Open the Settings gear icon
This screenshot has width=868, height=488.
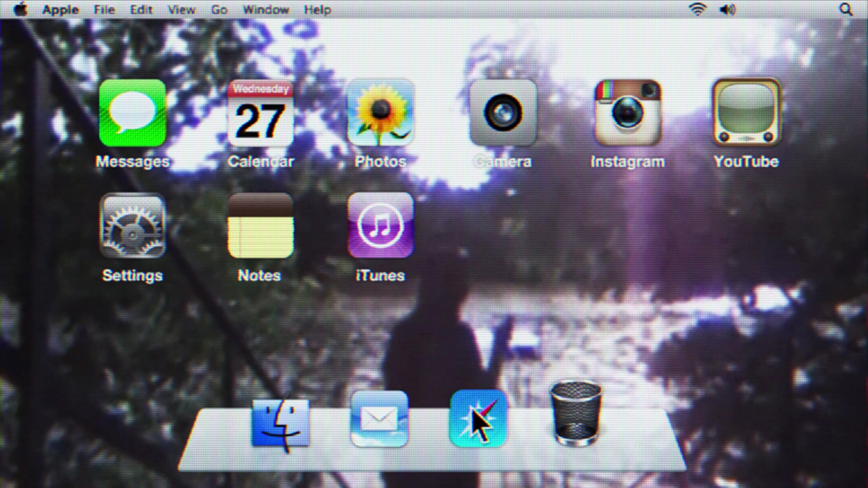[132, 226]
